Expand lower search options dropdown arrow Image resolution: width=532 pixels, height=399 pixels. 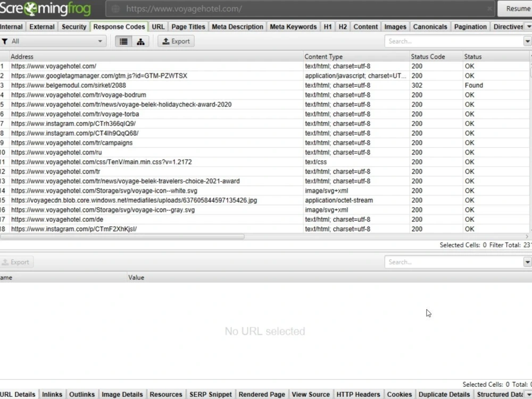click(527, 262)
